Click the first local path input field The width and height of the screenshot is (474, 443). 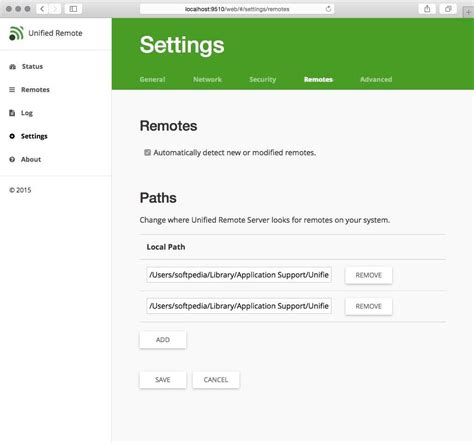point(239,275)
